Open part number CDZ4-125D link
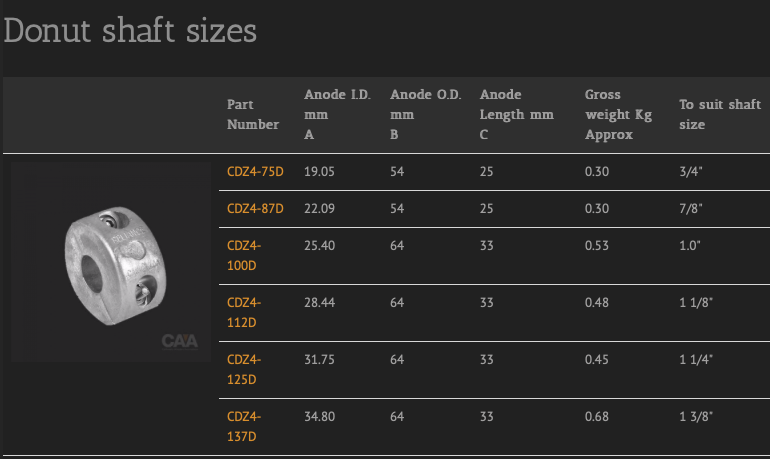770x459 pixels. click(244, 369)
